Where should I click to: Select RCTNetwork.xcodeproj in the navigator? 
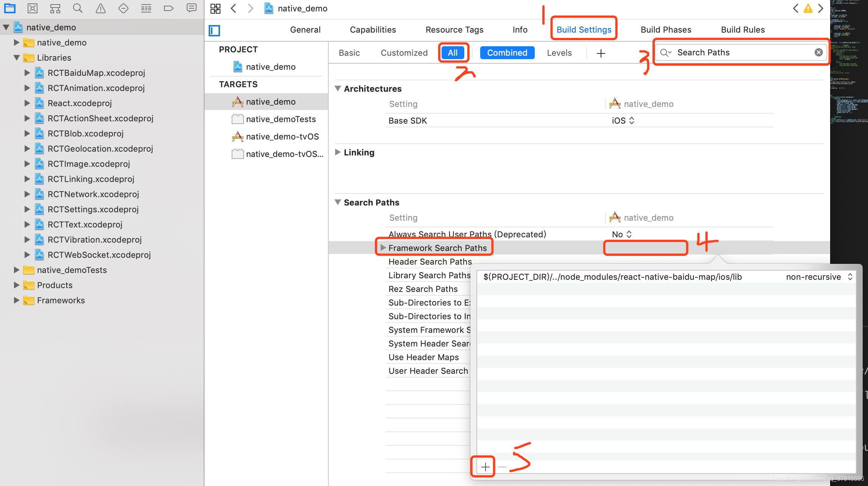click(x=93, y=194)
